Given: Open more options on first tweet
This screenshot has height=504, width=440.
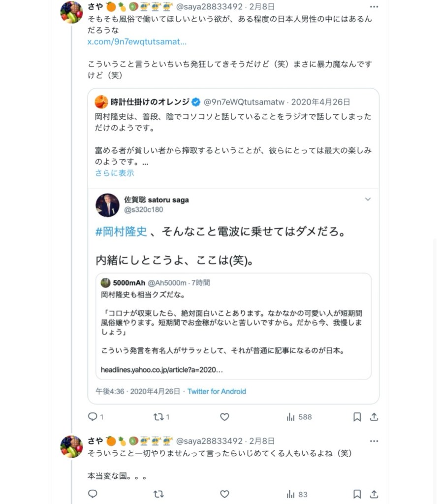Looking at the screenshot, I should click(x=374, y=7).
